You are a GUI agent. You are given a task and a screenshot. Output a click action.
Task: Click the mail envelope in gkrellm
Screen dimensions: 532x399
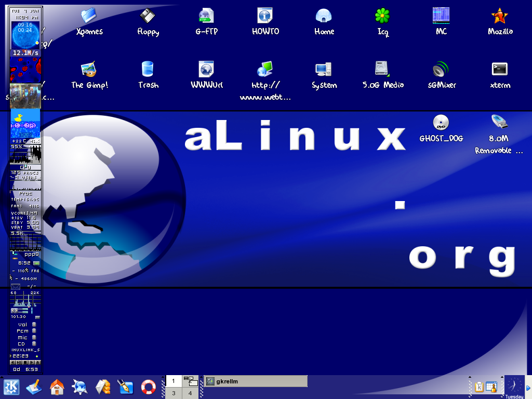pos(15,287)
